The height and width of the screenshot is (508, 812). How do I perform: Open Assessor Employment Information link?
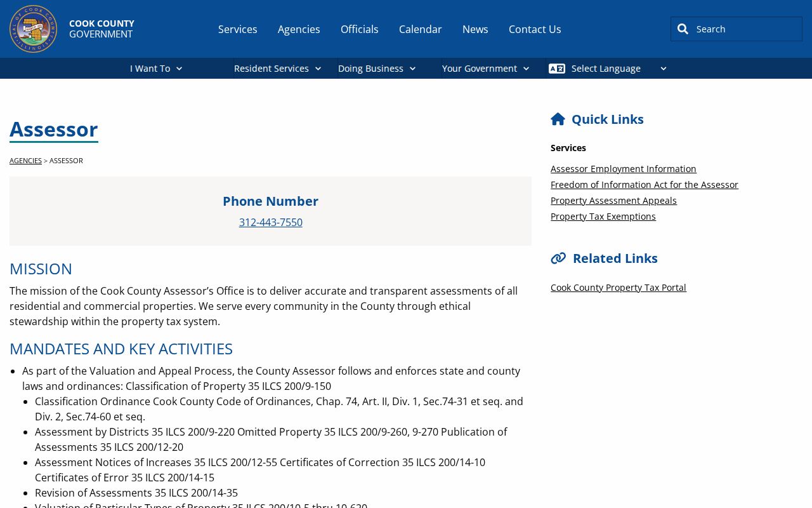[x=624, y=169]
